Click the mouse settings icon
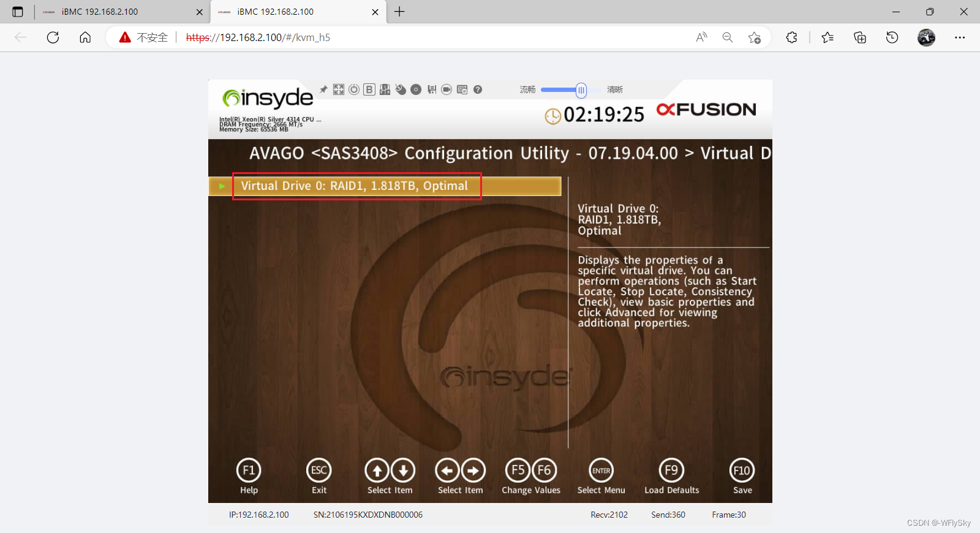This screenshot has width=980, height=533. tap(401, 89)
